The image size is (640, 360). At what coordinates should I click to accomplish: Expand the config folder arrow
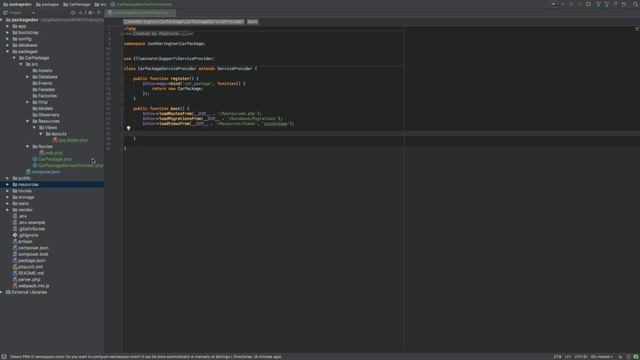[x=7, y=39]
